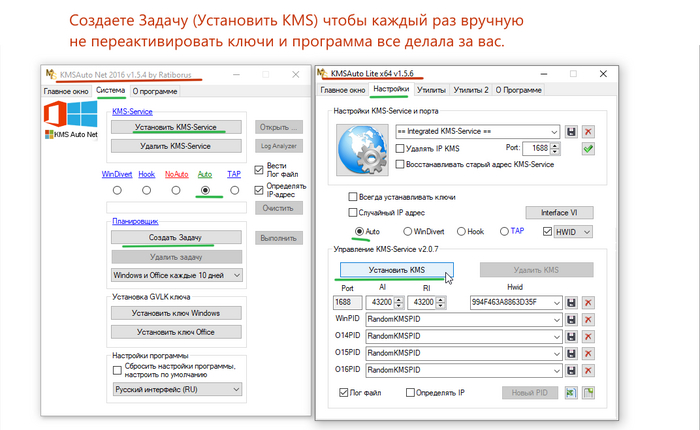Select the WinDivert radio button in KMSAuto Net
The width and height of the screenshot is (700, 430).
coord(117,191)
